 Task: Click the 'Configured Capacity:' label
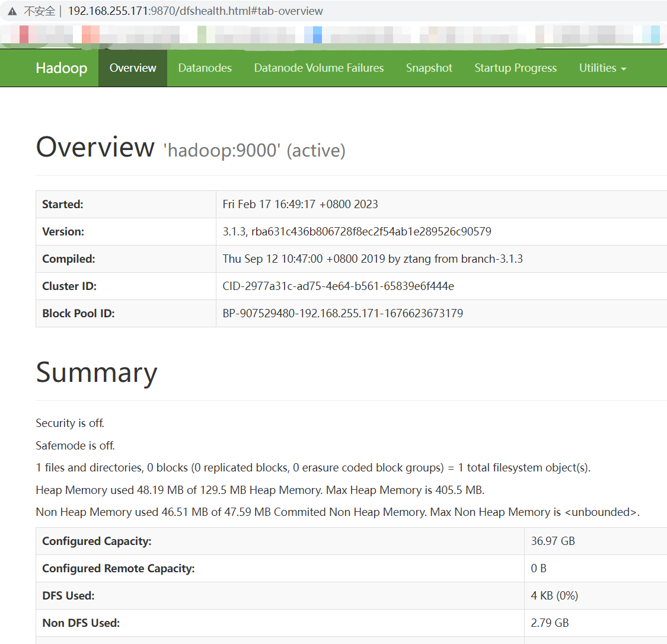pos(97,541)
